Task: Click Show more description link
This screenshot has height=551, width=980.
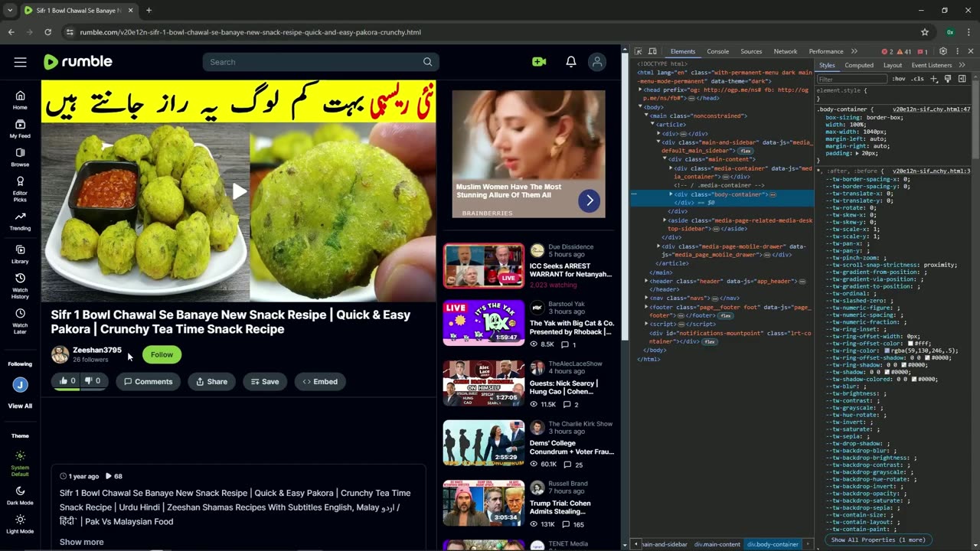Action: point(81,542)
